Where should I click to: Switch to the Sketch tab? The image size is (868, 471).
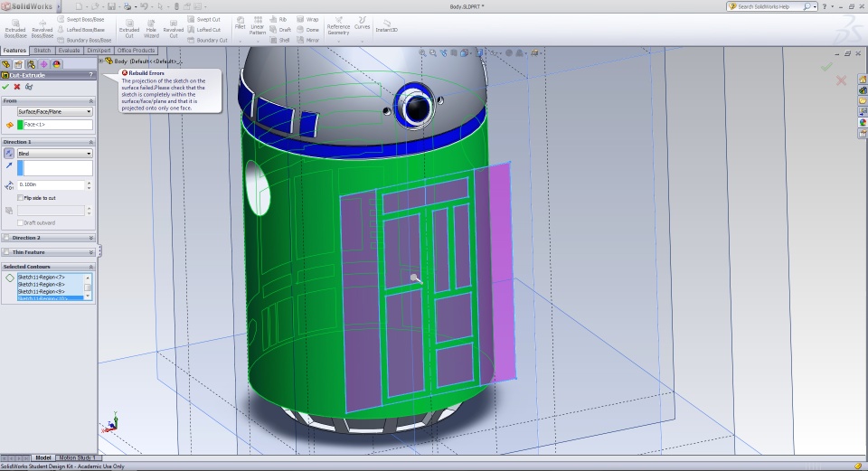click(42, 51)
